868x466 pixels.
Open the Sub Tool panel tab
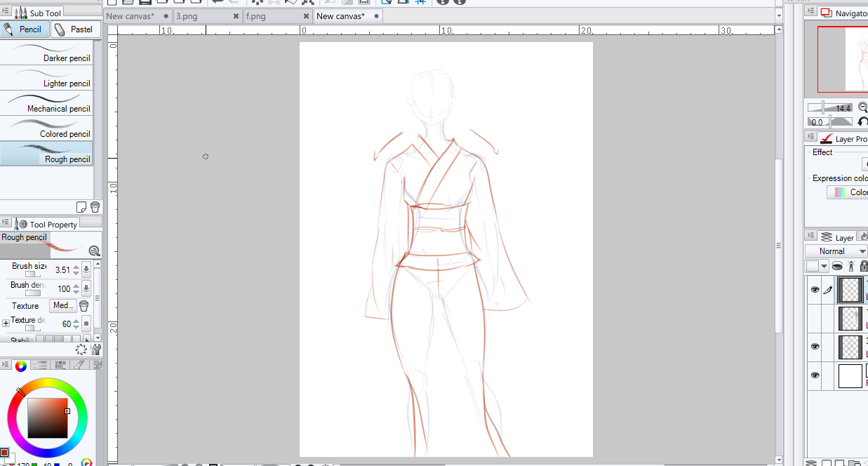(x=39, y=13)
